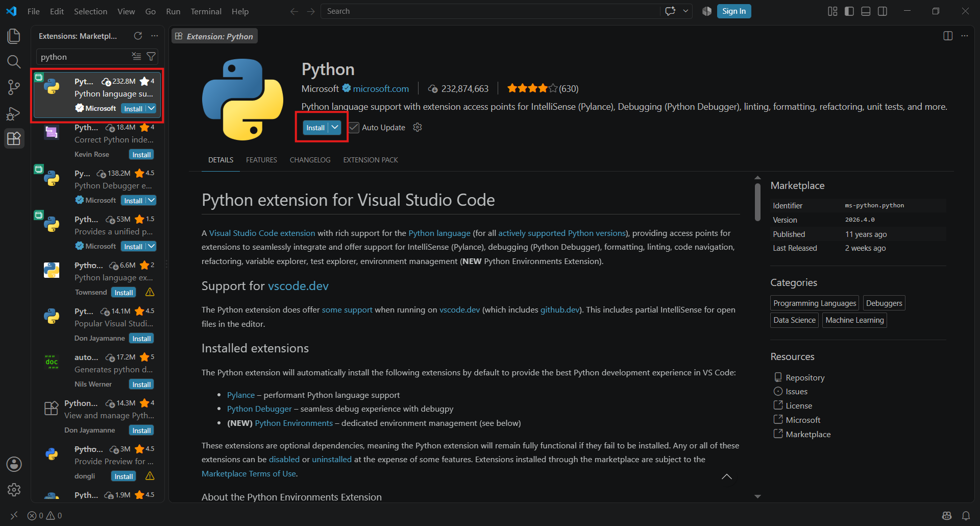Viewport: 980px width, 526px height.
Task: Expand the Install dropdown arrow on Python page
Action: point(335,128)
